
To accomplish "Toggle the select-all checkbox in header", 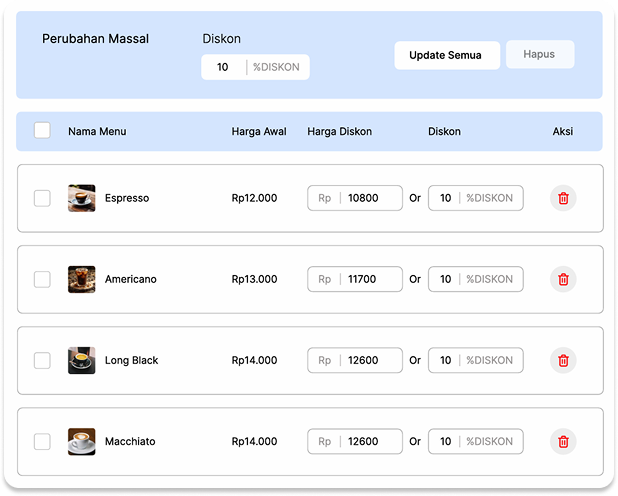I will click(42, 131).
